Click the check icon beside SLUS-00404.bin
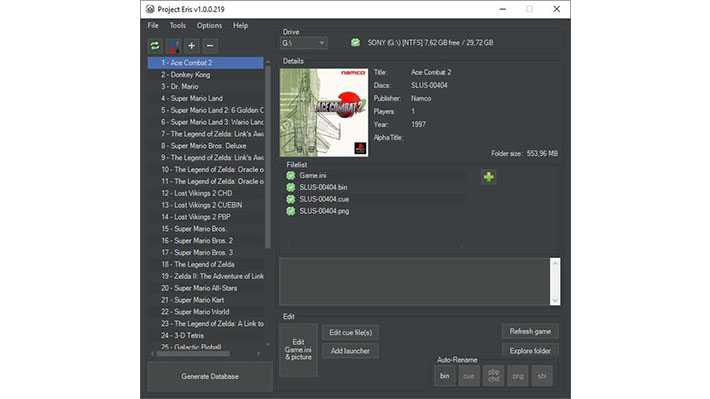The height and width of the screenshot is (399, 710). coord(291,187)
